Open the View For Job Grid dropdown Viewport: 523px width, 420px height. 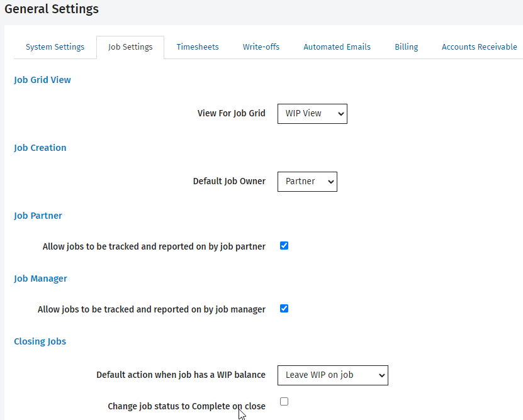pos(312,114)
